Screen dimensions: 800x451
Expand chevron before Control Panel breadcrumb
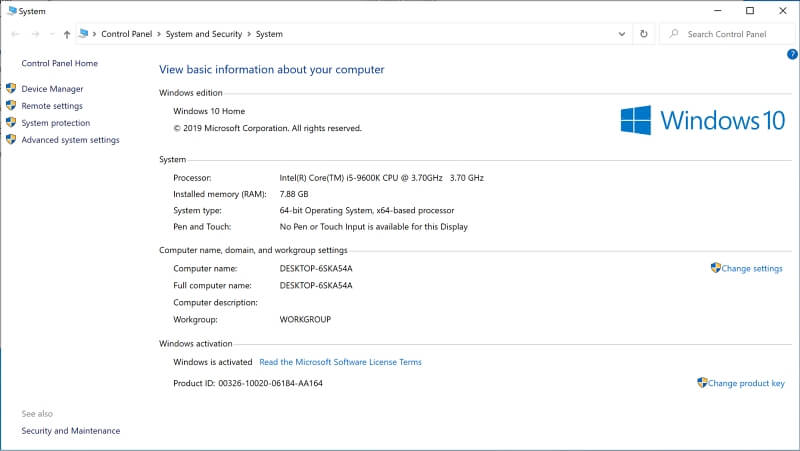click(94, 34)
